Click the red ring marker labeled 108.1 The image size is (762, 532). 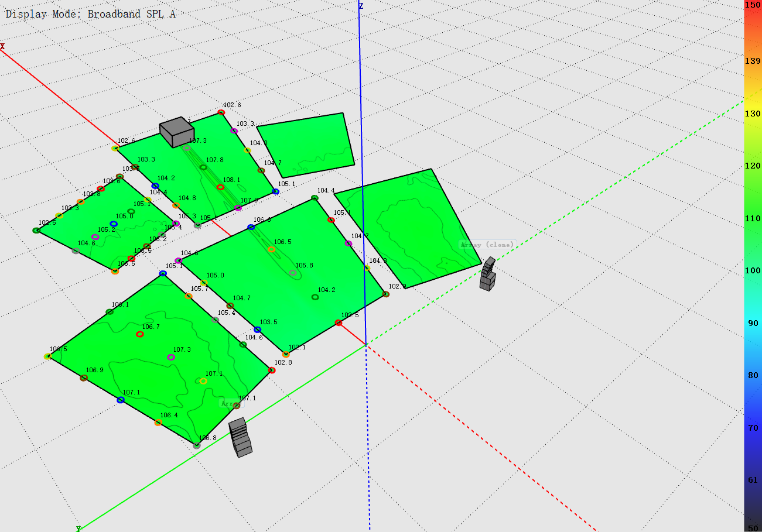coord(220,187)
